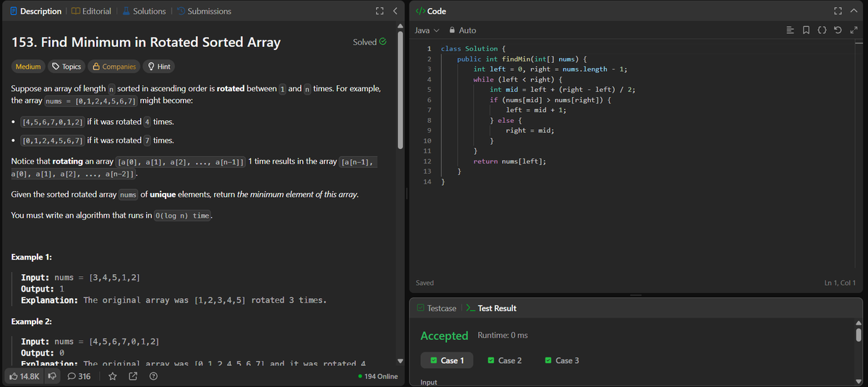Click the Saved status label
Screen dimensions: 868x387
425,283
